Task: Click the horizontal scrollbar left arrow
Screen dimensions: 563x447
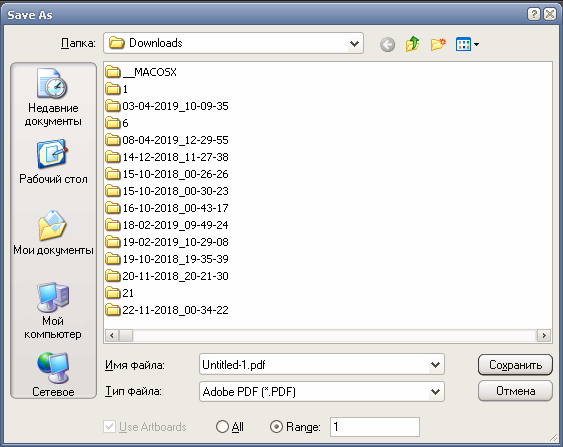Action: coord(112,335)
